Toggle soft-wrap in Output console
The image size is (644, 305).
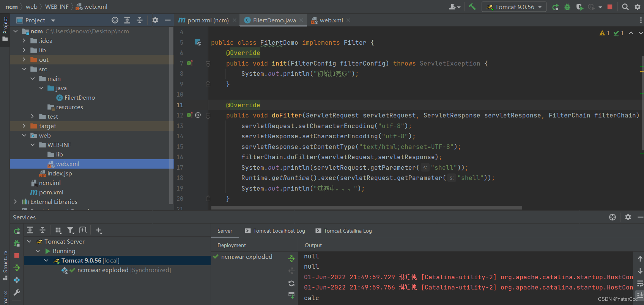640,283
